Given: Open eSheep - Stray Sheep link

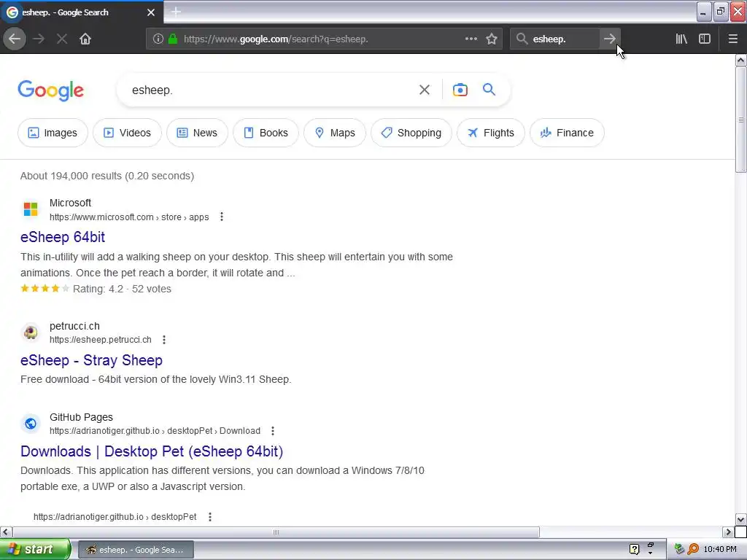Looking at the screenshot, I should 91,360.
